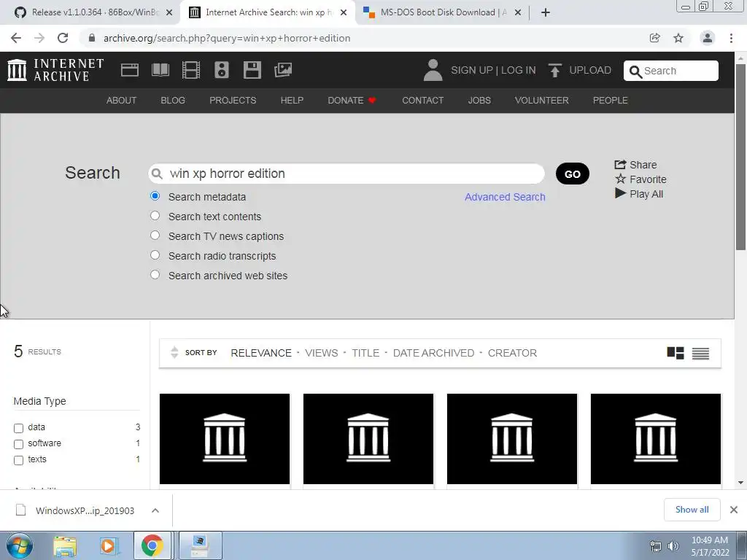Switch to MS-DOS Boot Disk tab
The image size is (747, 560).
coord(442,12)
